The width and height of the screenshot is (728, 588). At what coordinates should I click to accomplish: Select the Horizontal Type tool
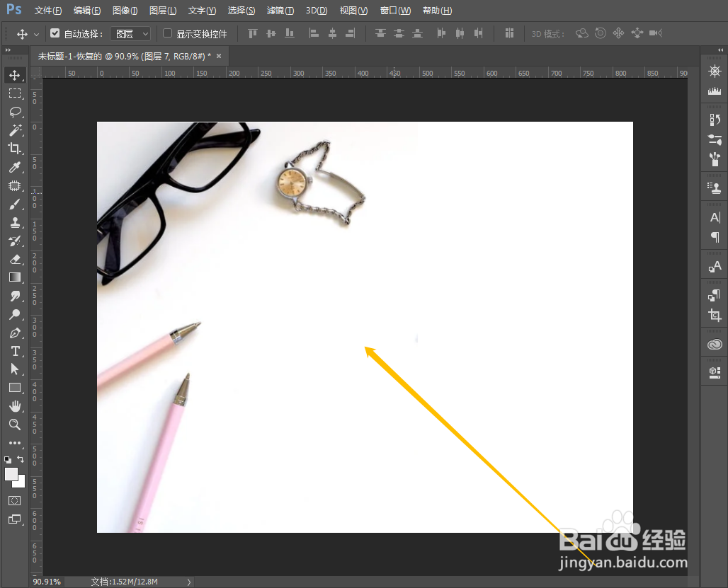(15, 351)
